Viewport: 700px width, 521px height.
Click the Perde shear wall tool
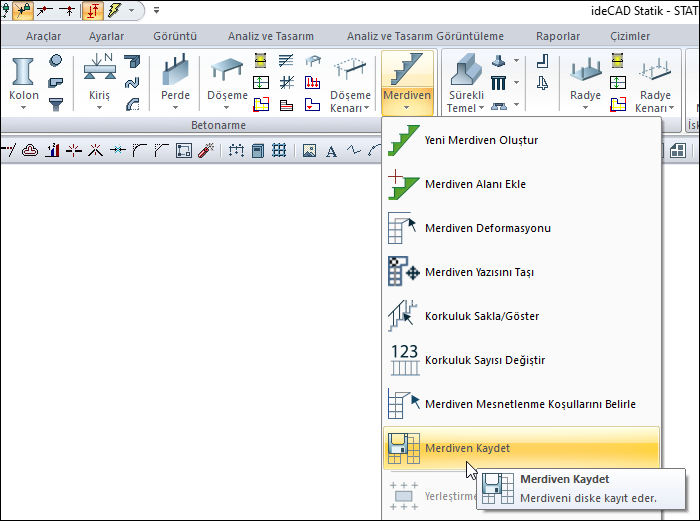coord(175,82)
